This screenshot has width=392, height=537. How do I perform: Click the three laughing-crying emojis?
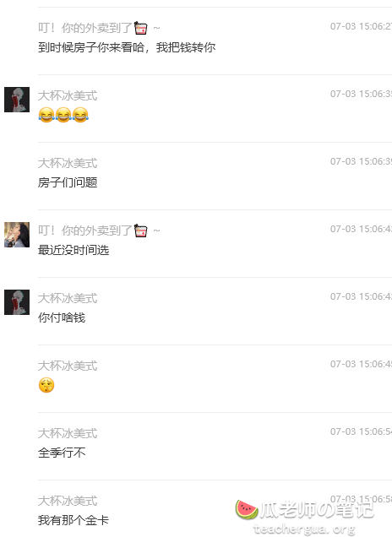click(x=63, y=115)
